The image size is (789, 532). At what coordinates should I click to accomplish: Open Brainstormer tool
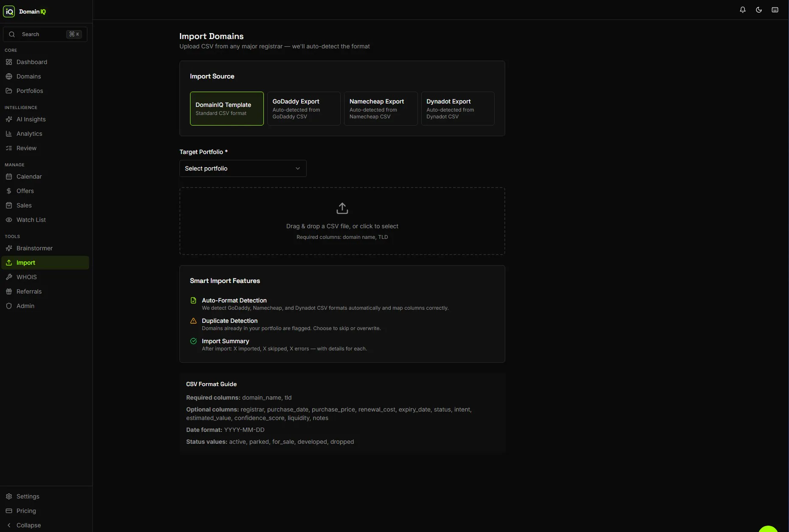[x=45, y=248]
